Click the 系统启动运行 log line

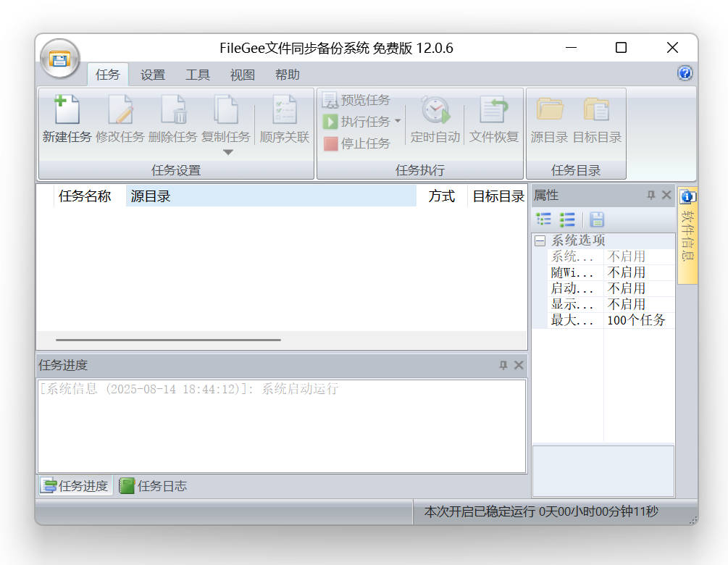click(x=188, y=388)
